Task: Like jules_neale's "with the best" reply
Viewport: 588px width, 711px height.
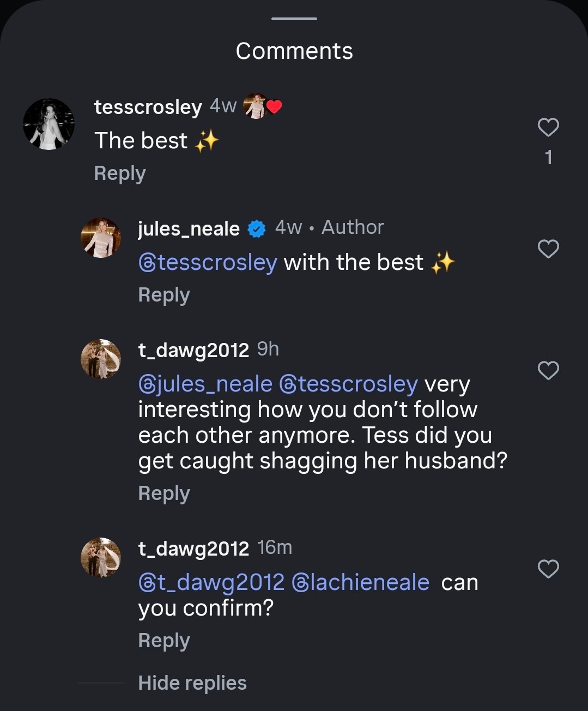Action: point(548,249)
